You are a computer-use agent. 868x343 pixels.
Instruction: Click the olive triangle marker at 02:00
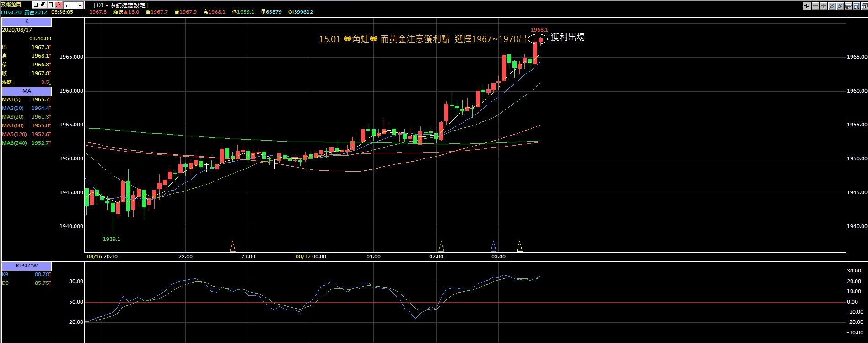click(x=441, y=246)
